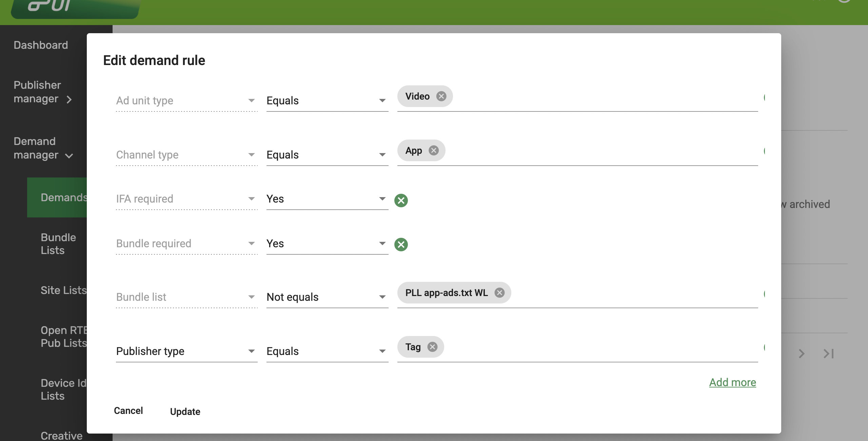The width and height of the screenshot is (868, 441).
Task: Remove the PLL app-ads.txt WL chip
Action: coord(499,293)
